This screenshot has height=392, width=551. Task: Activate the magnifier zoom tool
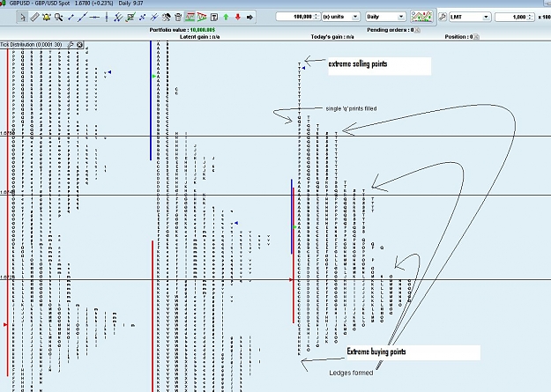(x=58, y=17)
